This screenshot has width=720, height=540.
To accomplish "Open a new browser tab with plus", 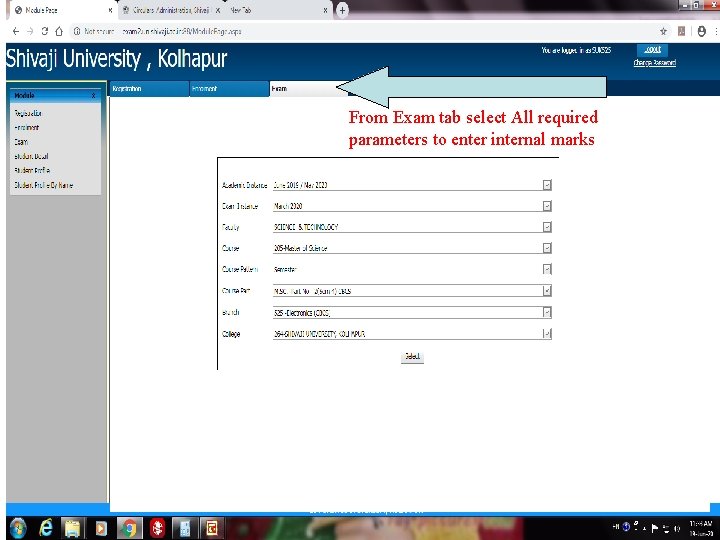I will pyautogui.click(x=342, y=10).
